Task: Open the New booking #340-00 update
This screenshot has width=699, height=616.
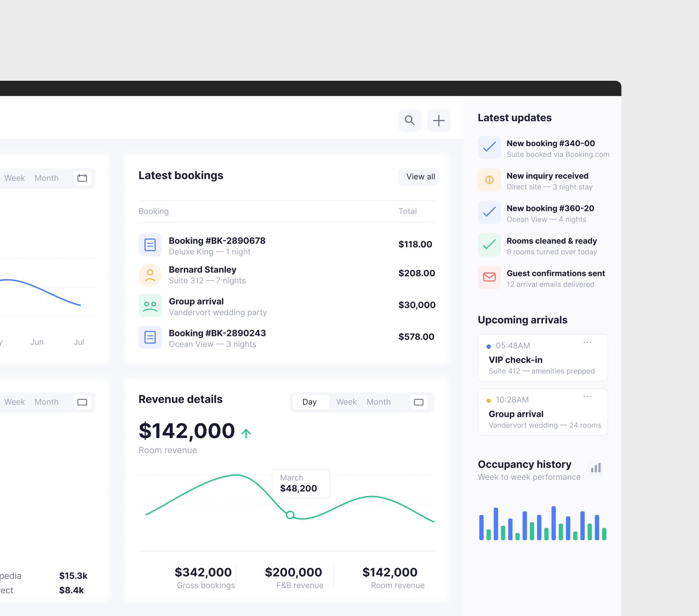Action: pyautogui.click(x=544, y=148)
